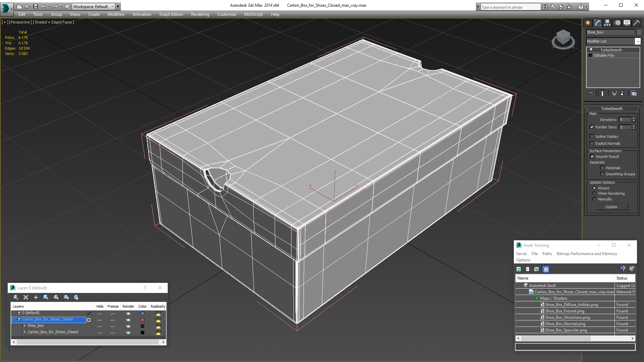Click red color swatch of Carton_Box layer
The image size is (644, 362).
(143, 320)
